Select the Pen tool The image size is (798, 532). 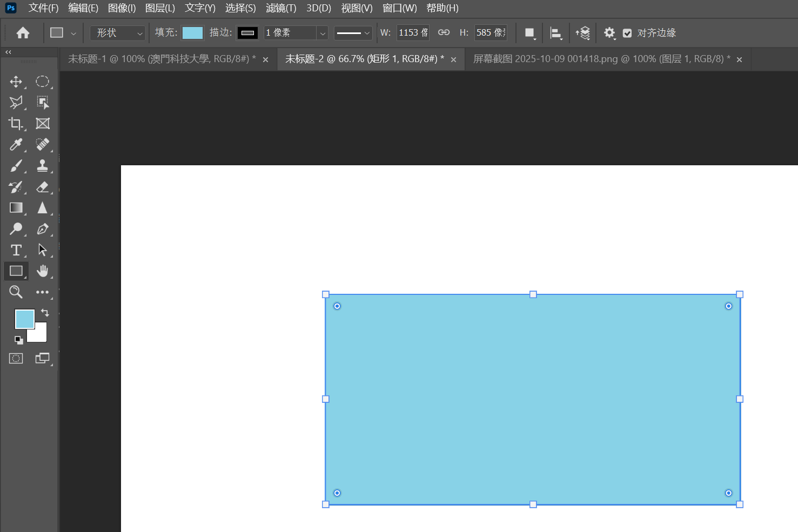tap(43, 229)
